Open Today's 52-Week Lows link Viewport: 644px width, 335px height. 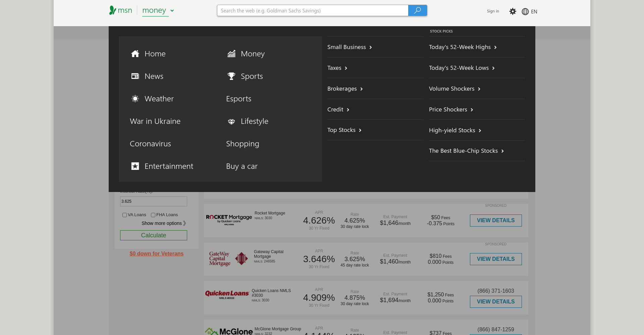click(x=459, y=68)
